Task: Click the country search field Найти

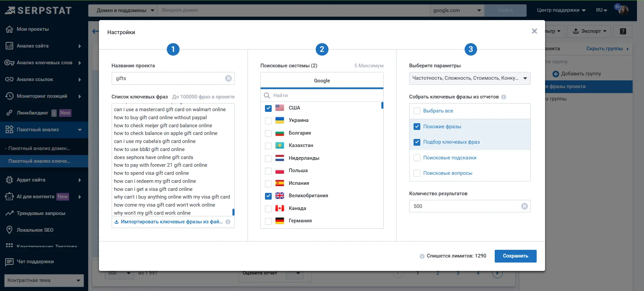Action: tap(325, 95)
